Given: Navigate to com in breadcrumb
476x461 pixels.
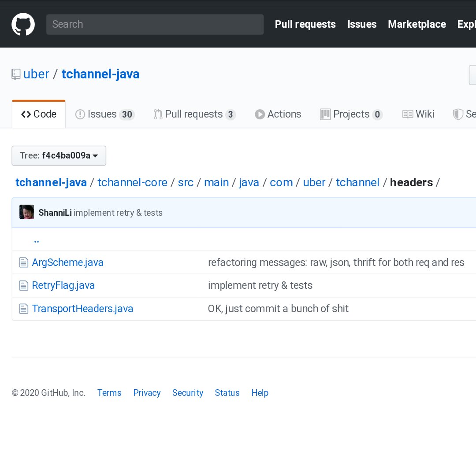Looking at the screenshot, I should point(281,183).
